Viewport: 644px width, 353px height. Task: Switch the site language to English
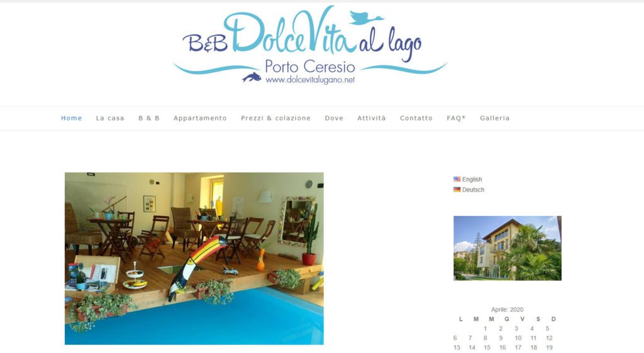[472, 179]
